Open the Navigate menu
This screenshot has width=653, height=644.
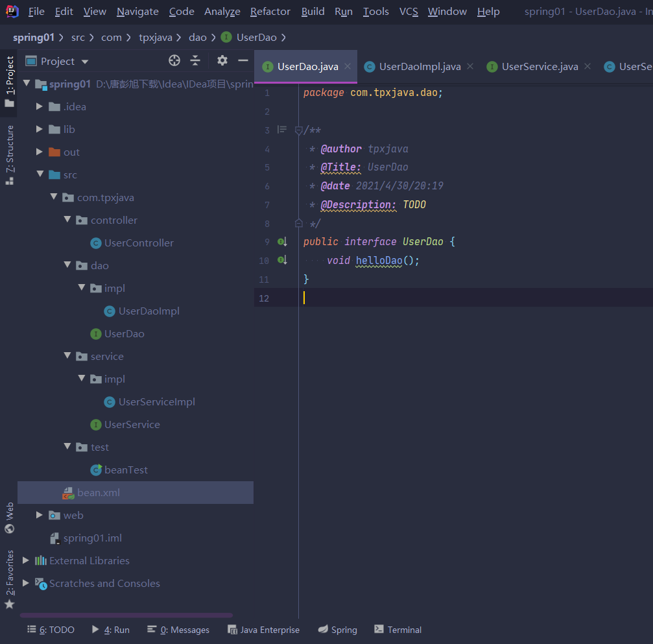tap(137, 12)
